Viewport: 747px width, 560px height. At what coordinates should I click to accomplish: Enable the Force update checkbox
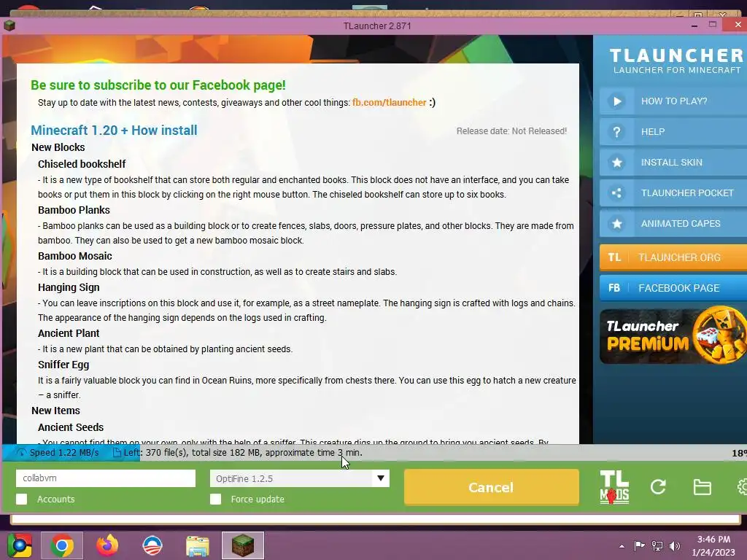(215, 499)
